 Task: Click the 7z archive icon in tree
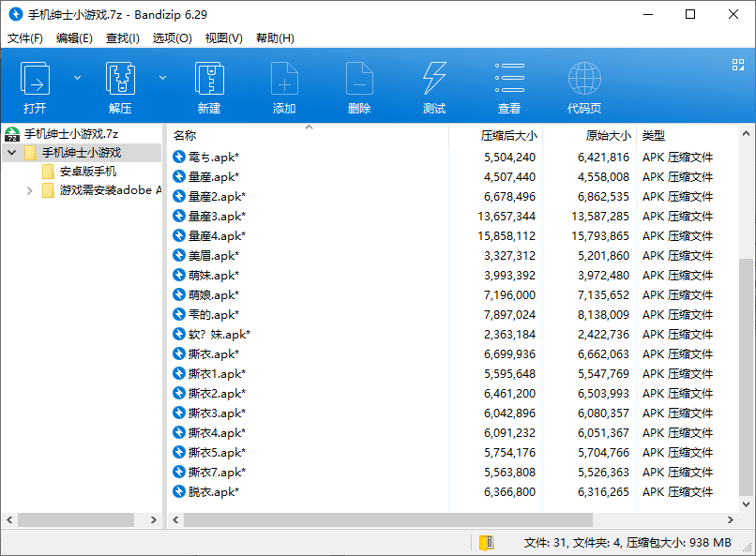pos(12,133)
